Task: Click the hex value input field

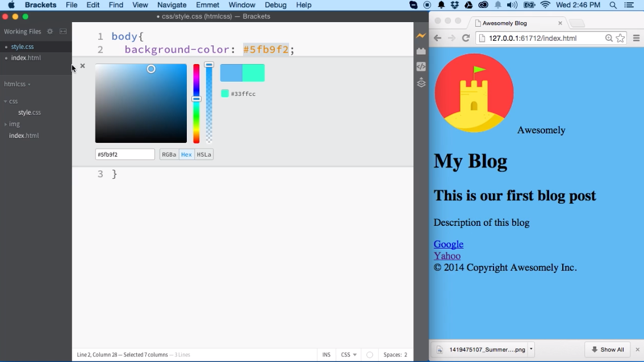Action: click(x=124, y=154)
